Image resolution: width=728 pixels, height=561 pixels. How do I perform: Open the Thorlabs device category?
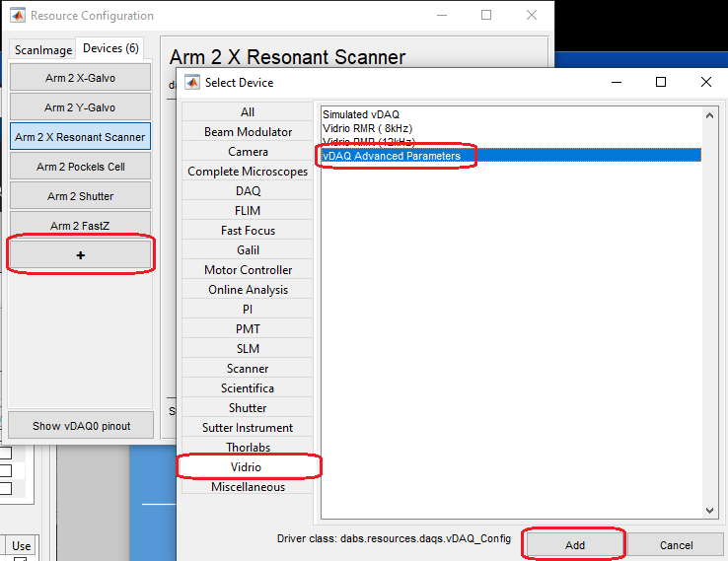(248, 448)
